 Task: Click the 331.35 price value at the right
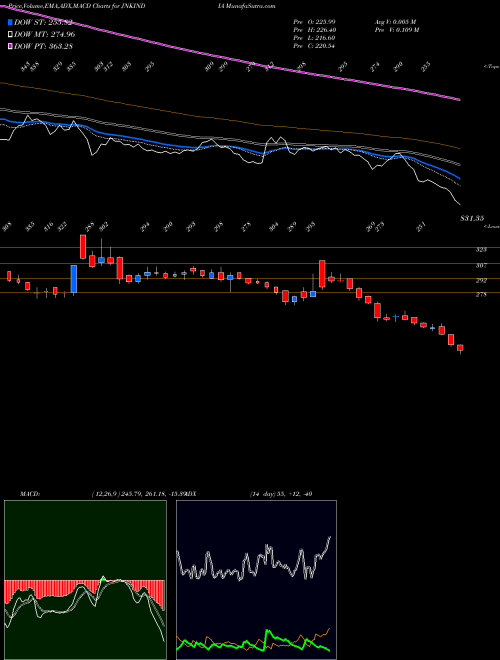(x=472, y=218)
